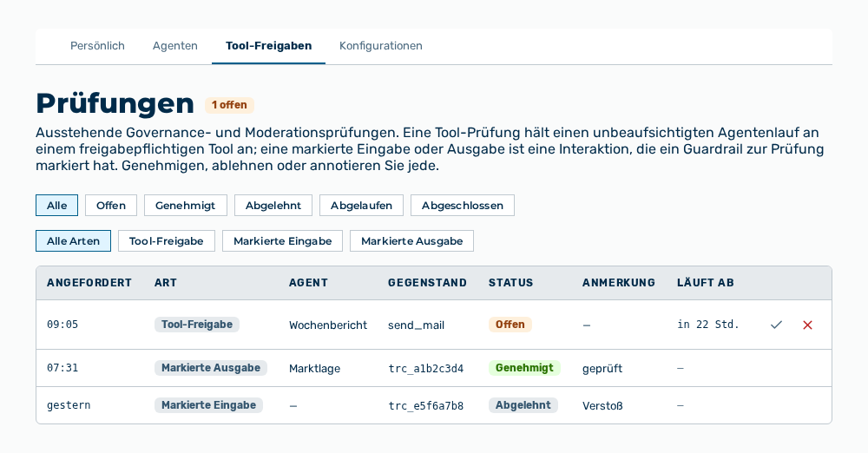Viewport: 868px width, 453px height.
Task: Filter by Genehmigt status
Action: 186,206
